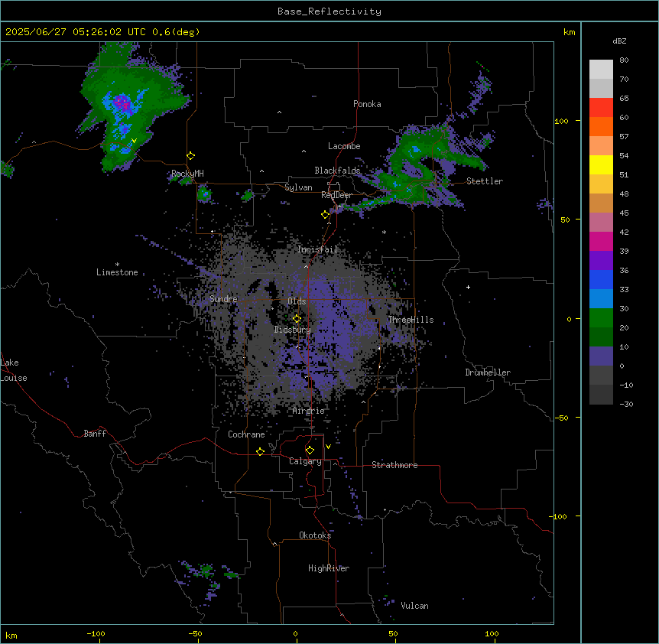Click the Vulcan label
This screenshot has height=644, width=659.
point(415,607)
